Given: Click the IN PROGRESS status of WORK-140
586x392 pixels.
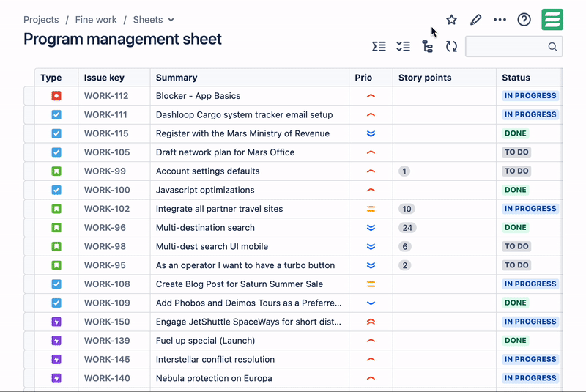Looking at the screenshot, I should (530, 378).
